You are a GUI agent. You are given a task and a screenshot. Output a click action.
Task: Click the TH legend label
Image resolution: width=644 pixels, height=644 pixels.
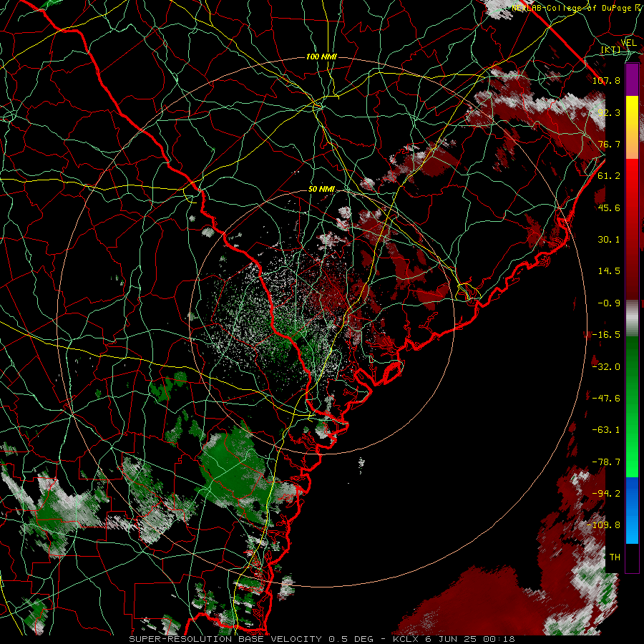(x=615, y=557)
